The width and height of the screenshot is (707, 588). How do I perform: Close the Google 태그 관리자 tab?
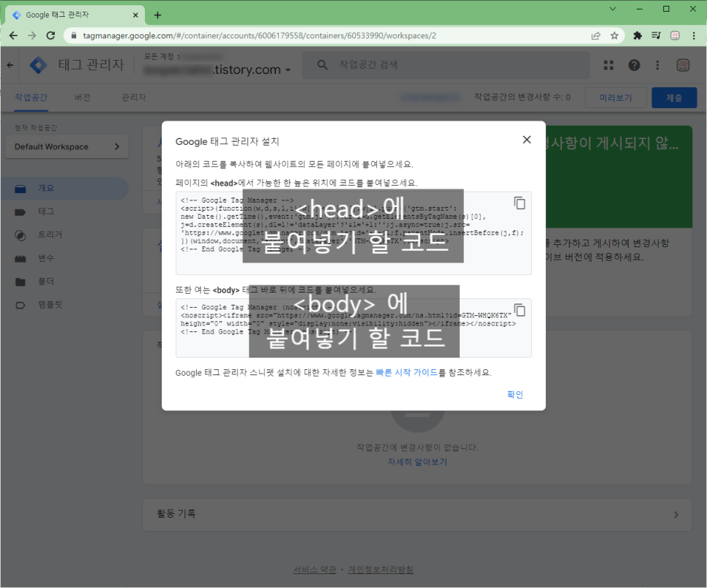(x=135, y=15)
